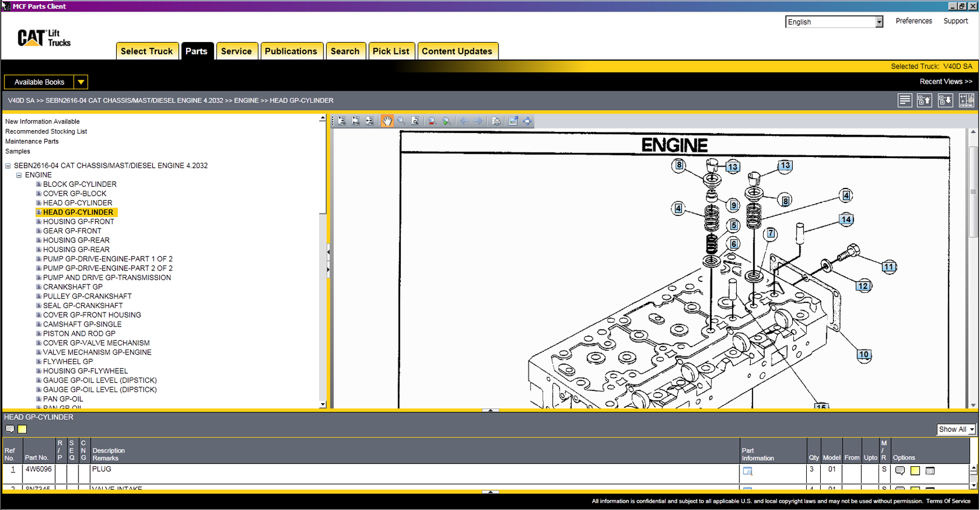Click the text list view icon
The image size is (980, 510).
(x=904, y=100)
